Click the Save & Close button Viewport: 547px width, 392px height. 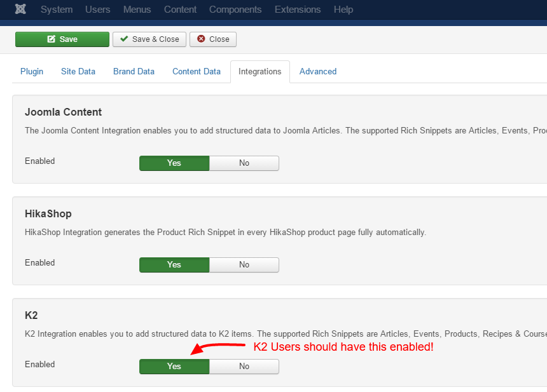(149, 39)
